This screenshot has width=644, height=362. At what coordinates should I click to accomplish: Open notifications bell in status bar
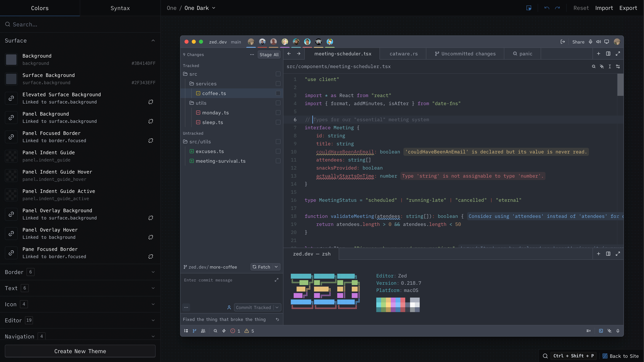point(618,331)
